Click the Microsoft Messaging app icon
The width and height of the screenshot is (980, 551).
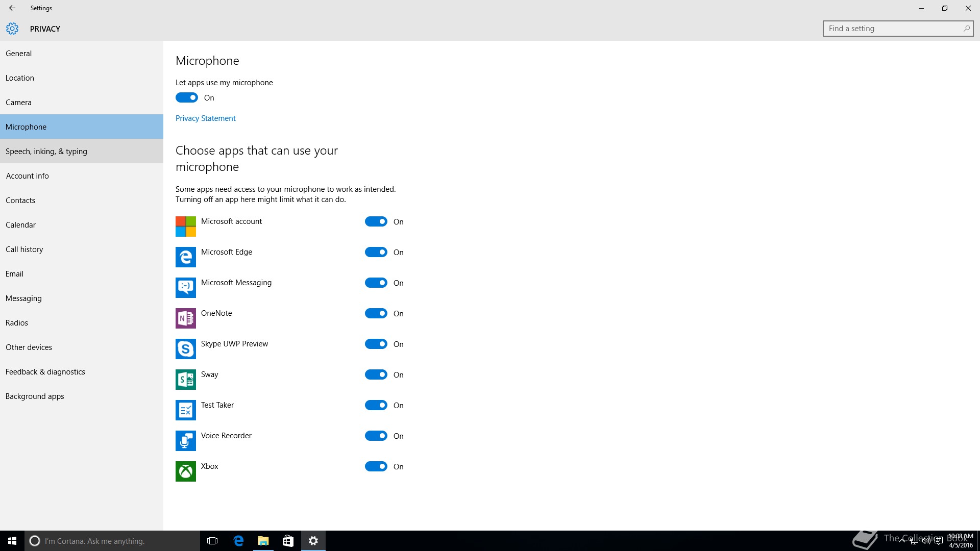coord(186,288)
